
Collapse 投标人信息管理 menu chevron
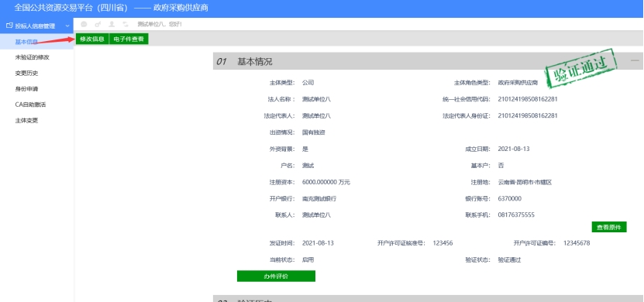(67, 26)
